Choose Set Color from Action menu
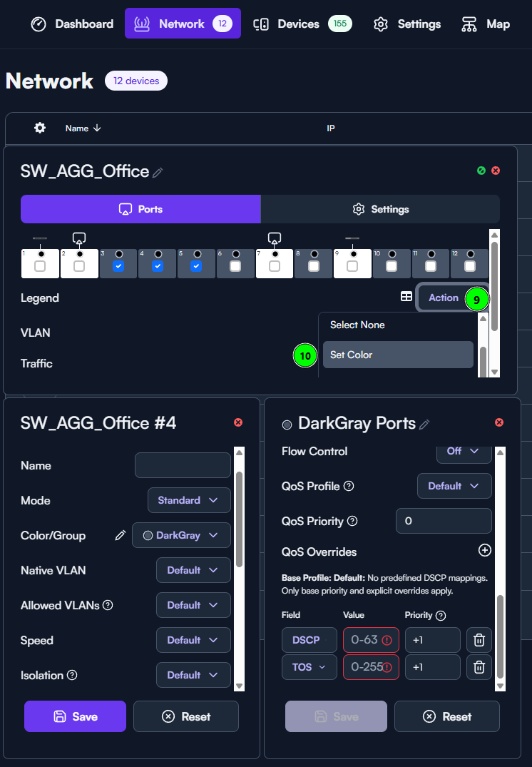The height and width of the screenshot is (767, 532). (x=397, y=355)
